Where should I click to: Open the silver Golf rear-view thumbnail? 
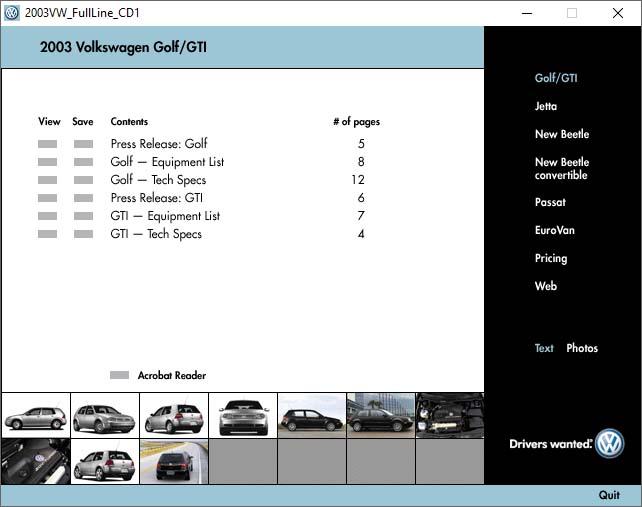[x=243, y=415]
